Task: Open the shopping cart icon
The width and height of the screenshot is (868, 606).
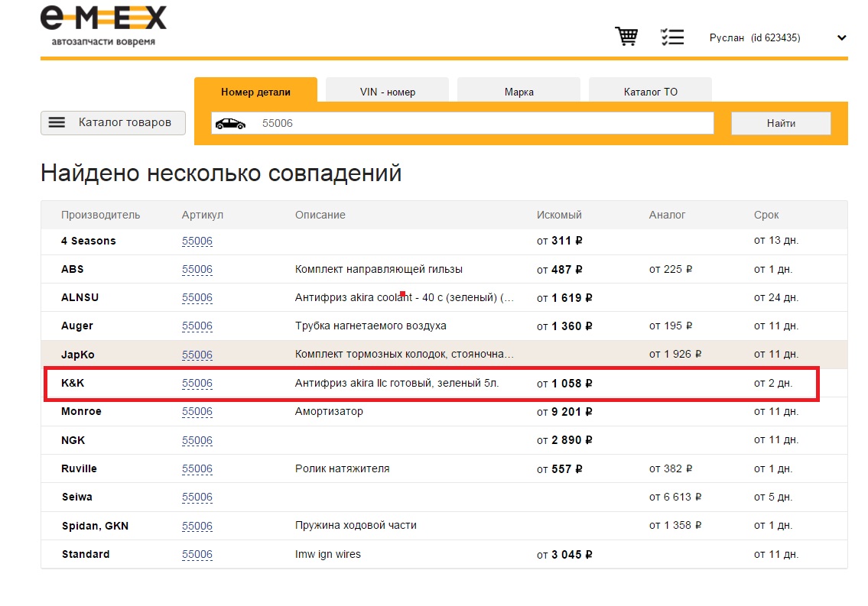Action: (626, 37)
